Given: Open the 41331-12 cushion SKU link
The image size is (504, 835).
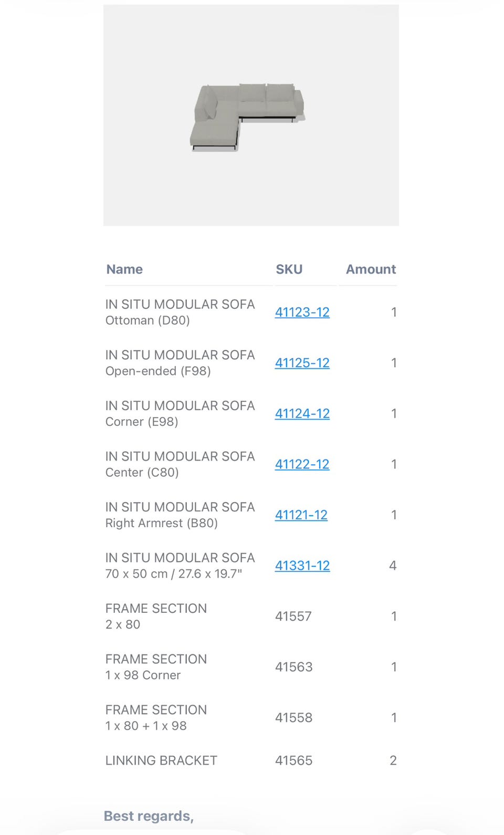Looking at the screenshot, I should [302, 566].
